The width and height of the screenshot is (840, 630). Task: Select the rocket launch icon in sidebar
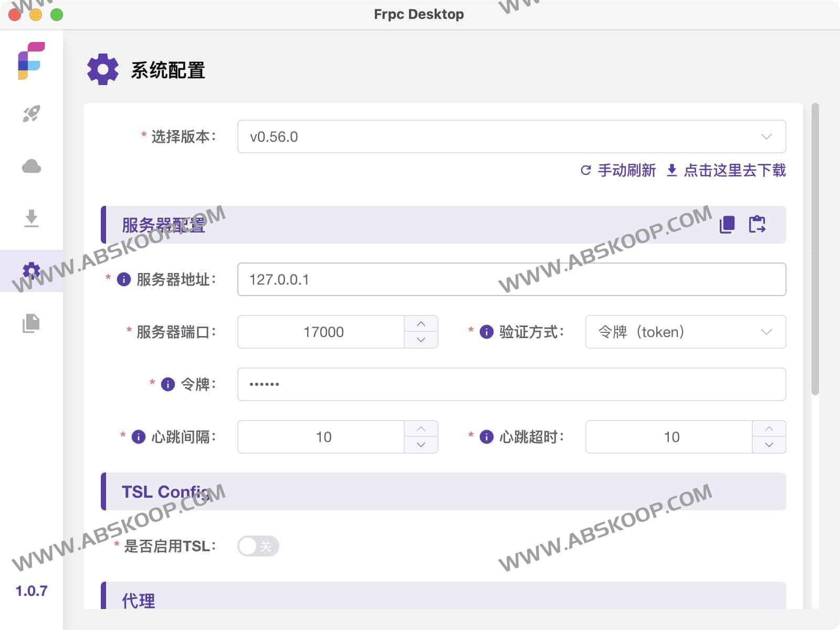pos(31,113)
